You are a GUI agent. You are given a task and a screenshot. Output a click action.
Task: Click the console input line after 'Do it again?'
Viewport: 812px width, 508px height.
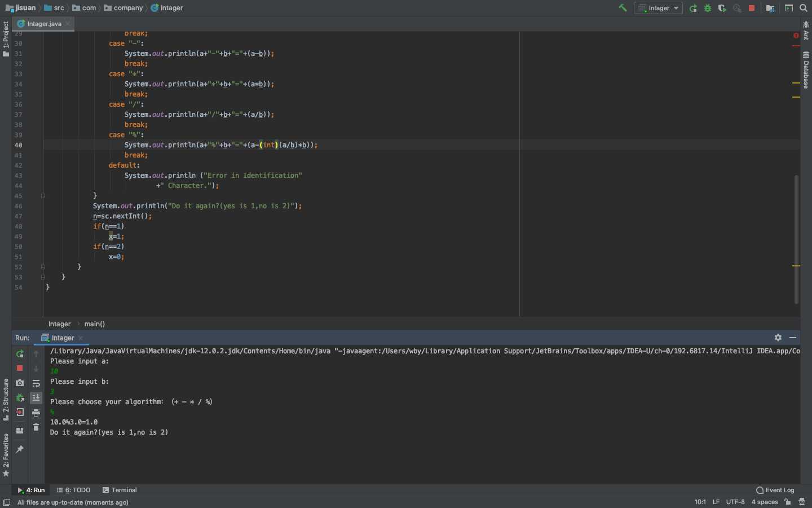(x=422, y=443)
